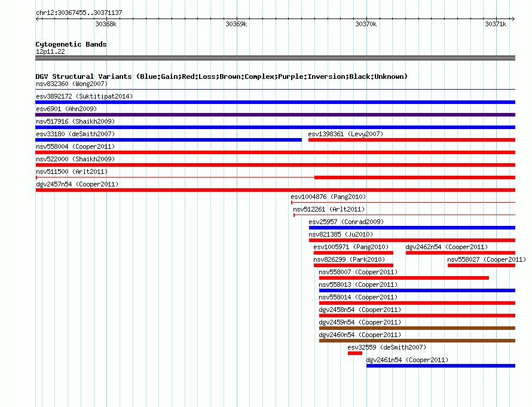
Task: Click the esv33180 (deSmith2007) label
Action: [75, 134]
